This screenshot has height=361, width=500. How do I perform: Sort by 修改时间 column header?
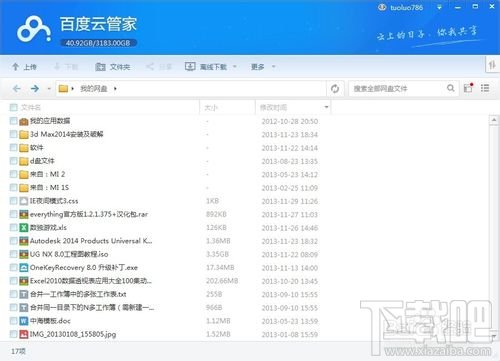[x=273, y=107]
